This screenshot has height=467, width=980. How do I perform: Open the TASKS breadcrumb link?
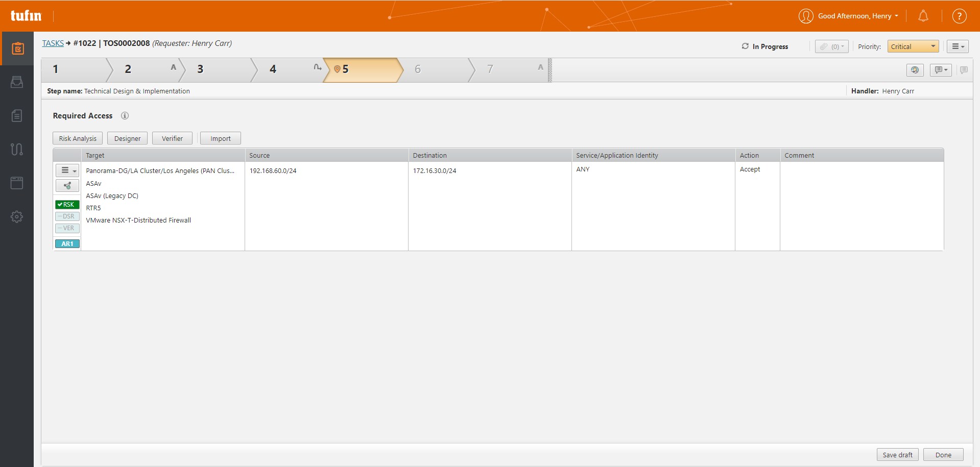pos(53,43)
